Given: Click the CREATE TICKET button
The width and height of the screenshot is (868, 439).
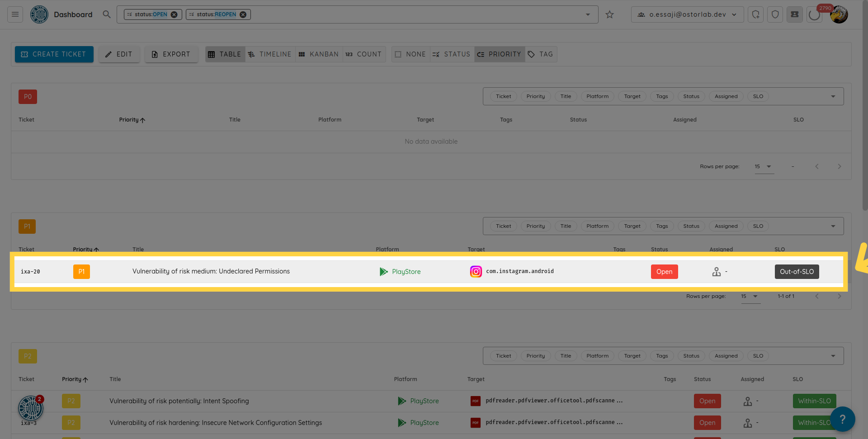Looking at the screenshot, I should click(54, 54).
